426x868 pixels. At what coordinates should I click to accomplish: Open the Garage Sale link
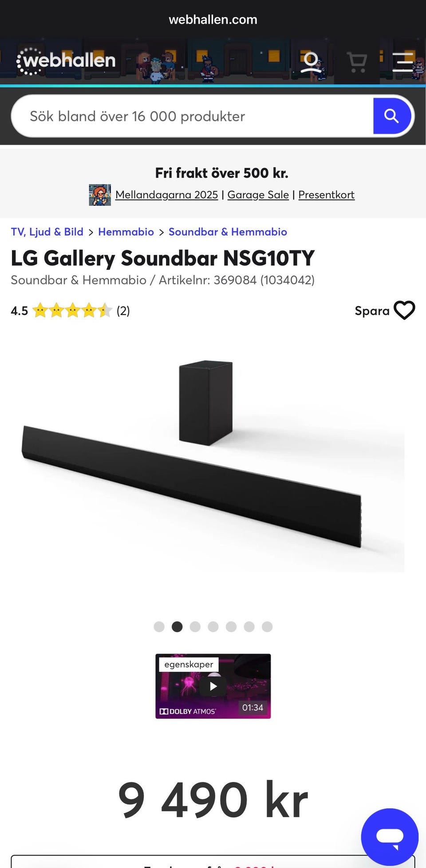pos(258,195)
